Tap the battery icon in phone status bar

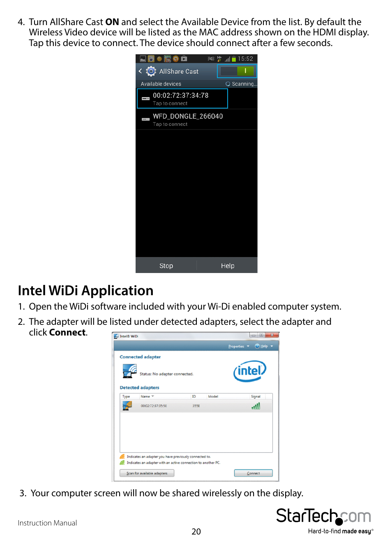point(234,59)
